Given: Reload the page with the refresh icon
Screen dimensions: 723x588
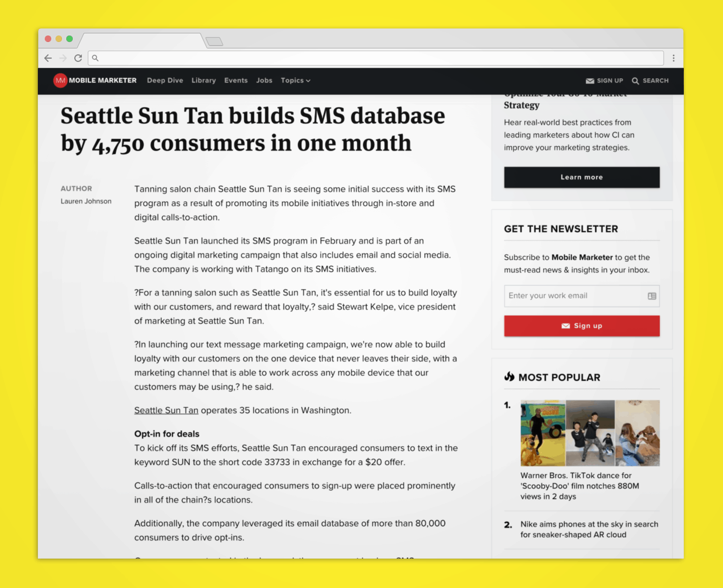Looking at the screenshot, I should 78,58.
